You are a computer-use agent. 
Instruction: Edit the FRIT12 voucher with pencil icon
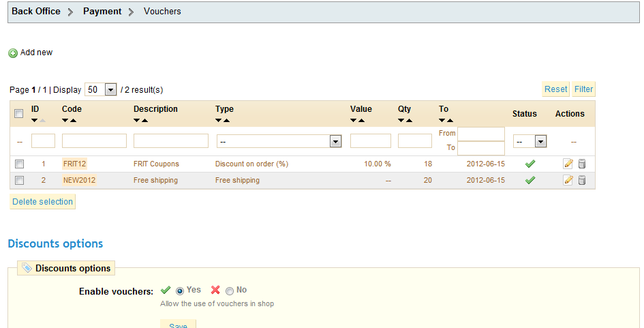click(568, 164)
